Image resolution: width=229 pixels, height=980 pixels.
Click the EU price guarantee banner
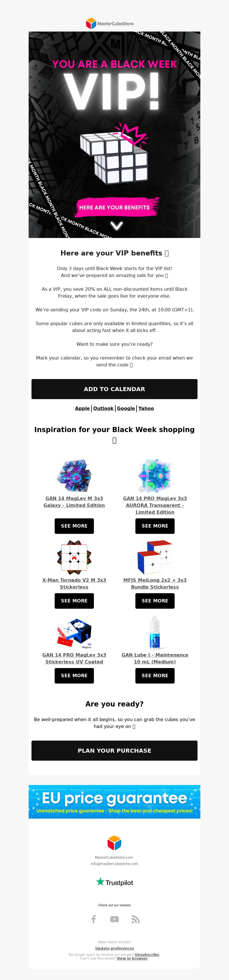(x=114, y=802)
